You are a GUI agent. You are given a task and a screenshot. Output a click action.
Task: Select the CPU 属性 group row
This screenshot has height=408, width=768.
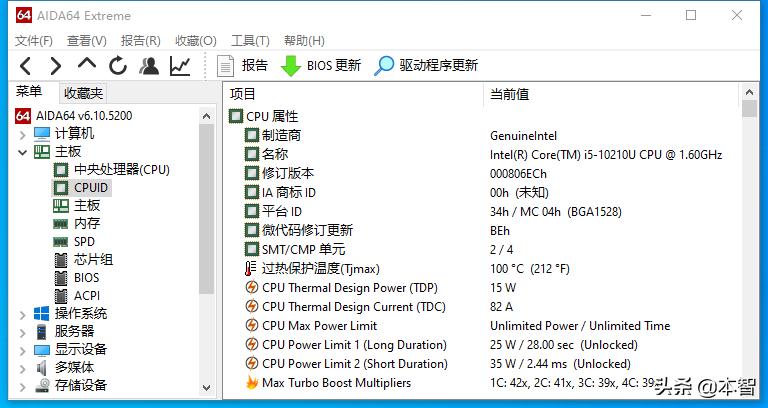coord(264,117)
